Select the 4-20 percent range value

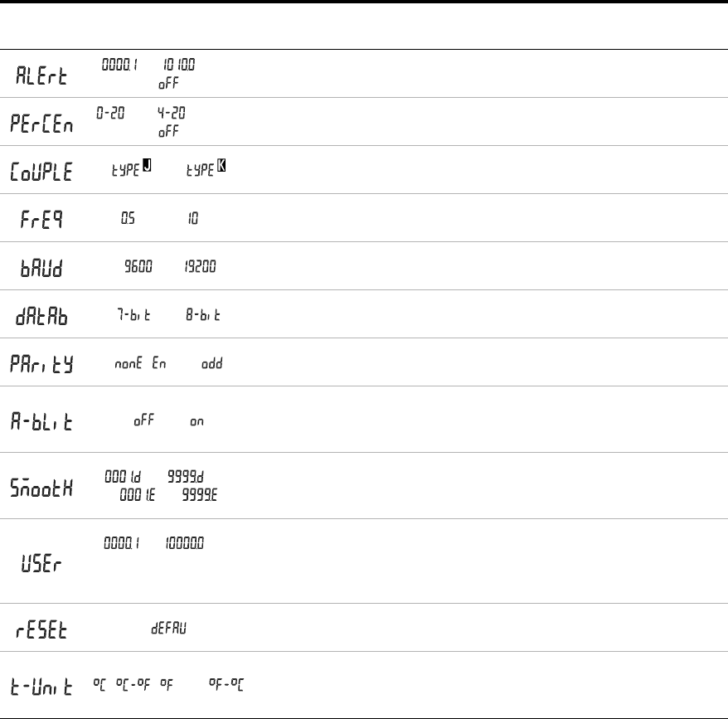tap(172, 113)
